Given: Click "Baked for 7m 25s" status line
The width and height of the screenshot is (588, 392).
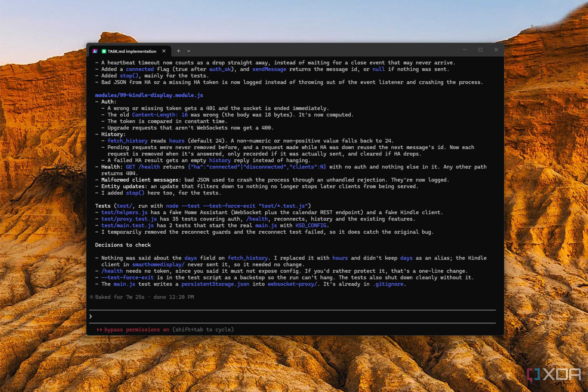Looking at the screenshot, I should pos(120,297).
